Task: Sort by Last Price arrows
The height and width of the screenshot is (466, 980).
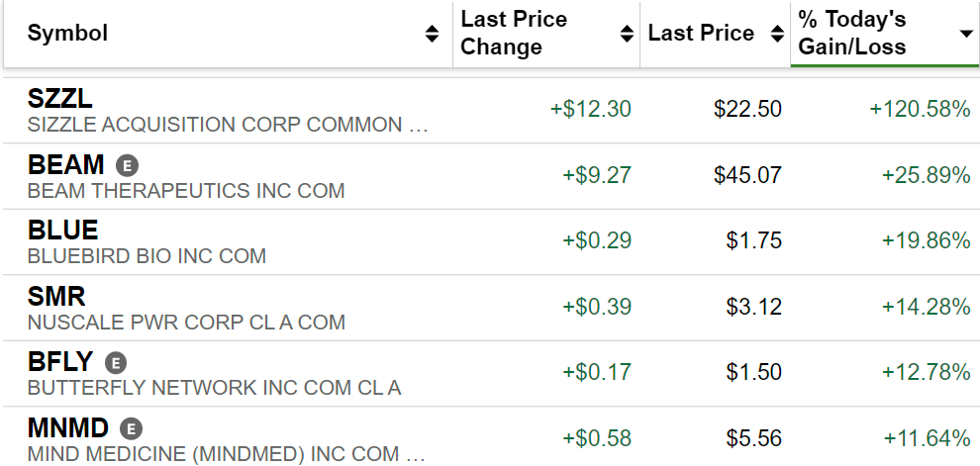Action: [x=774, y=34]
